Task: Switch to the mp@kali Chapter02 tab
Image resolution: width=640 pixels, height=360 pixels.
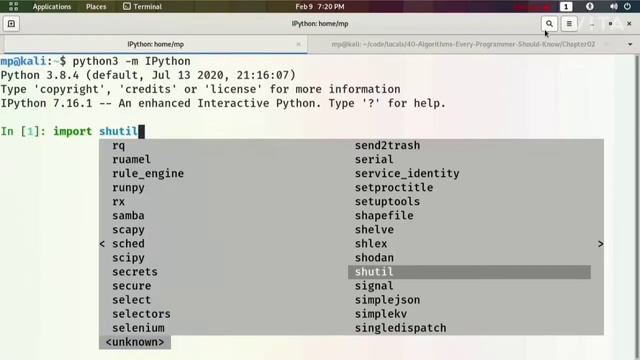Action: pos(463,44)
